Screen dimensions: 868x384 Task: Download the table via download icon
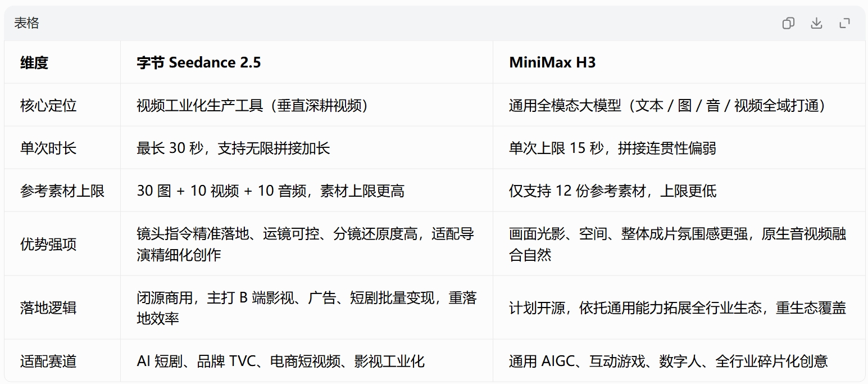816,23
